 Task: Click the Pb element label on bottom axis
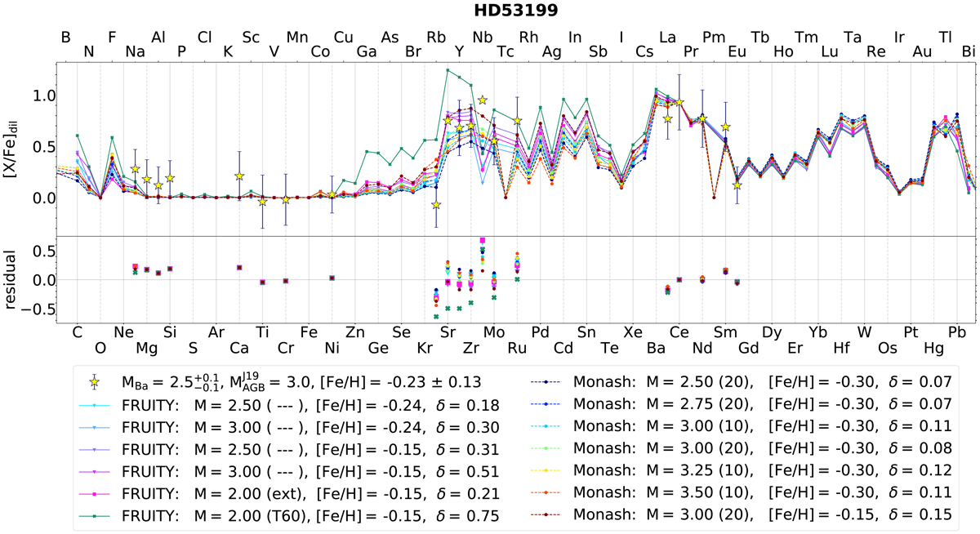point(955,332)
